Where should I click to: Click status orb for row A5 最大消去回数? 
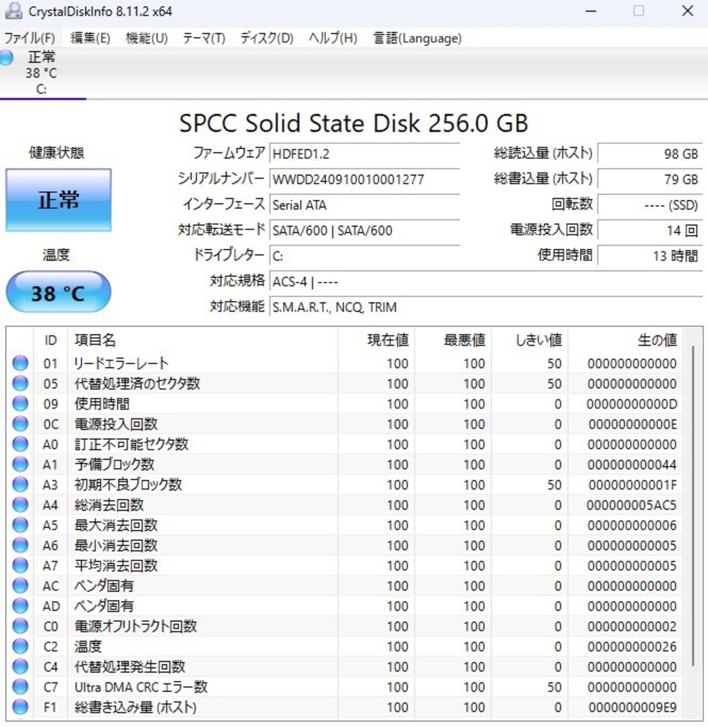pos(20,525)
